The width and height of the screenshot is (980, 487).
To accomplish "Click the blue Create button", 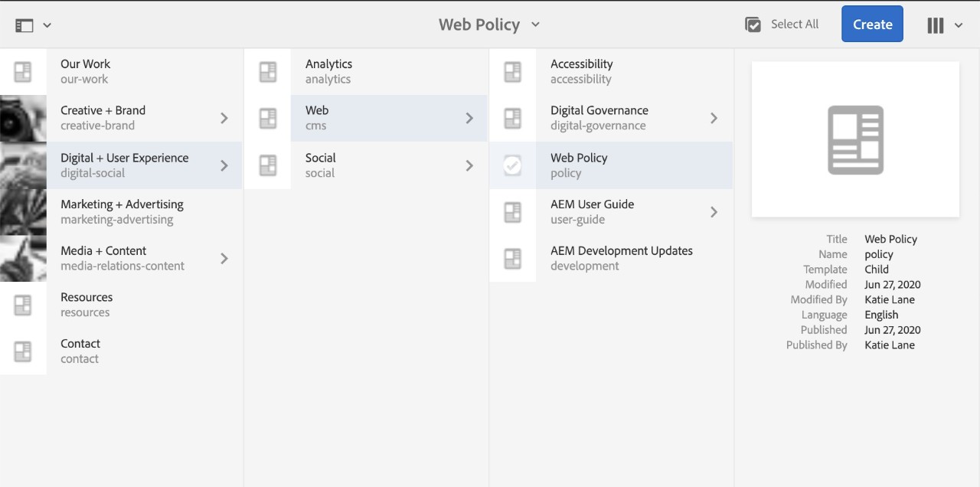I will [x=872, y=25].
